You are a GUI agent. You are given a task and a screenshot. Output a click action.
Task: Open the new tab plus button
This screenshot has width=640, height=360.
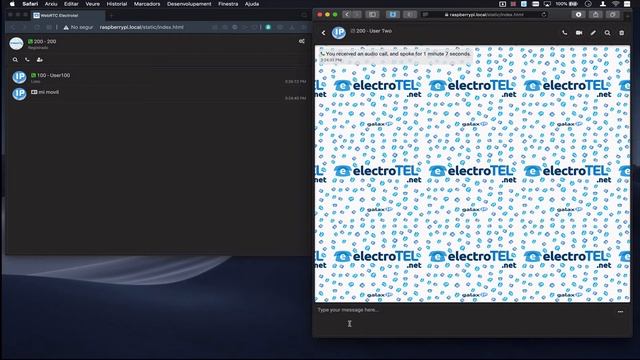pyautogui.click(x=111, y=16)
